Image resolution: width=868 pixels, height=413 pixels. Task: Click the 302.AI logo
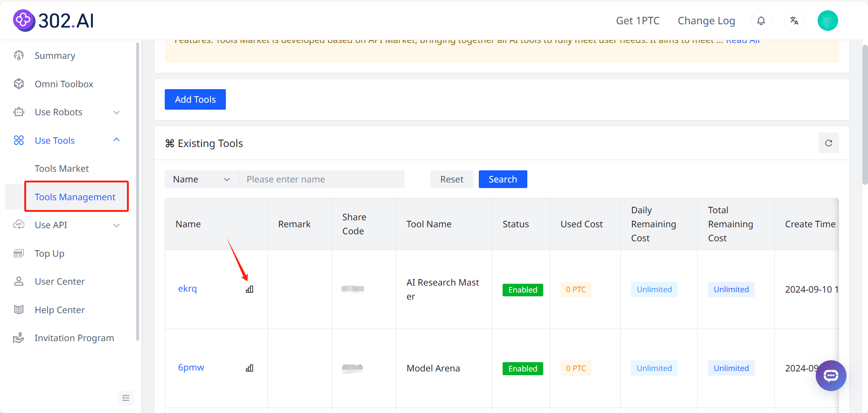coord(54,21)
